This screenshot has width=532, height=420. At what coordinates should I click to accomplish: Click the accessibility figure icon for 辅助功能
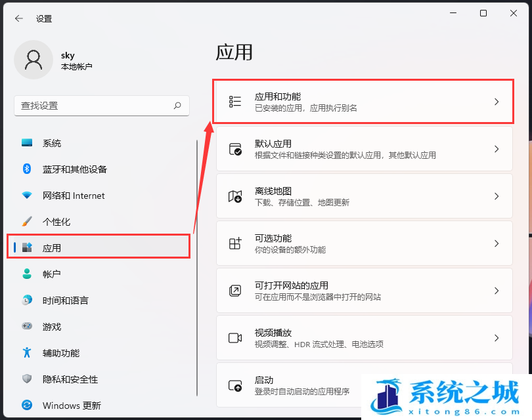(27, 352)
